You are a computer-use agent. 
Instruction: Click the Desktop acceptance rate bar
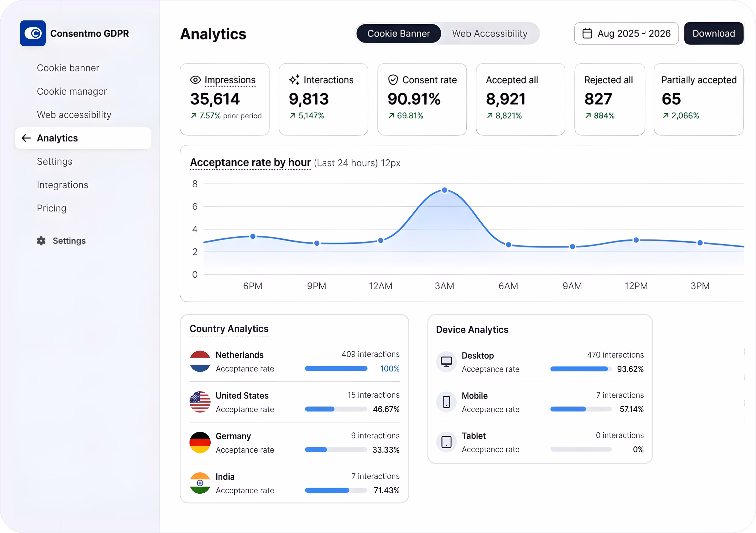581,369
